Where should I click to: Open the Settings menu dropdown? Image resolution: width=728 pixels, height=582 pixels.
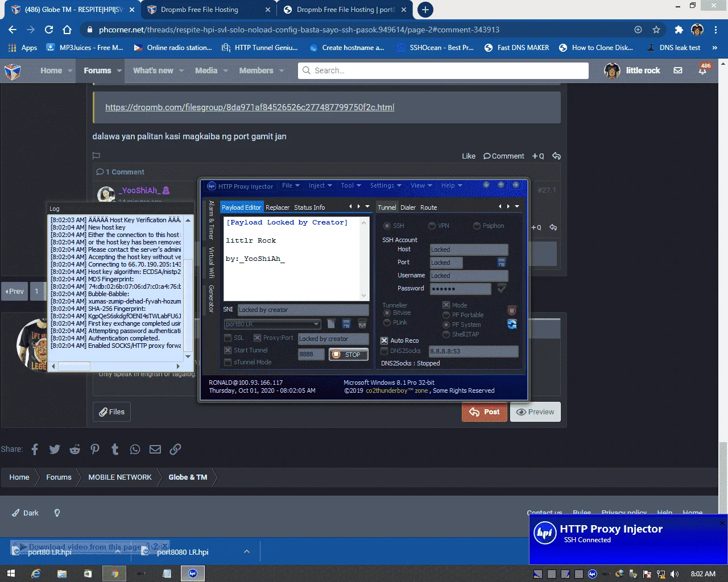point(386,185)
